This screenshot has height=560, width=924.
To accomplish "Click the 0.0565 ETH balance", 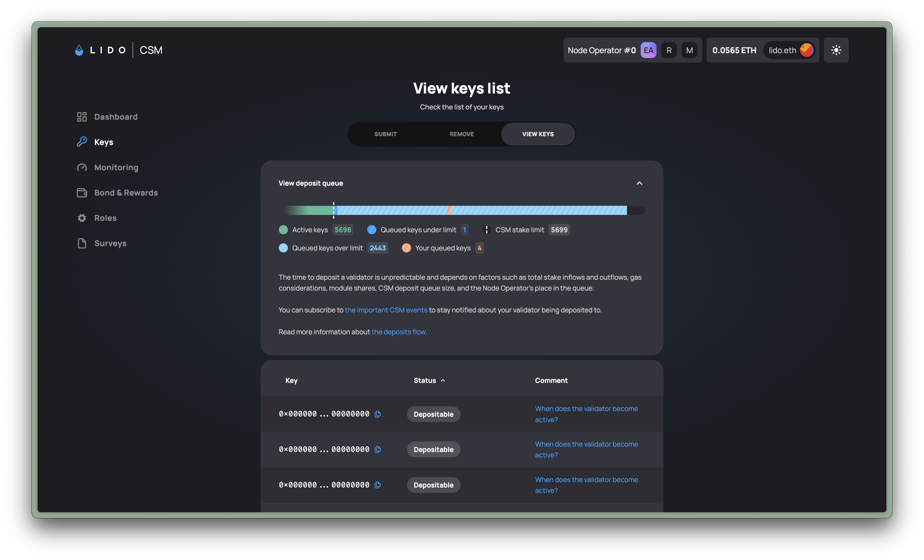I will click(734, 50).
